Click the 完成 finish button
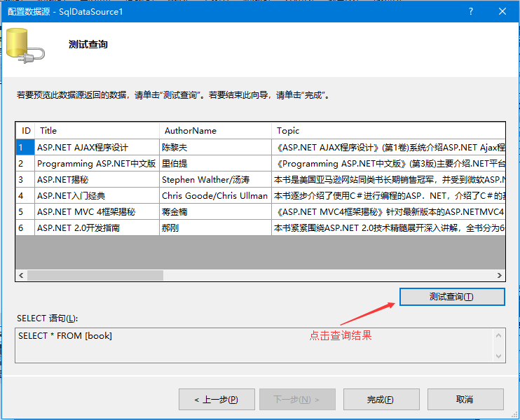Screen dimensions: 520x420 380,399
